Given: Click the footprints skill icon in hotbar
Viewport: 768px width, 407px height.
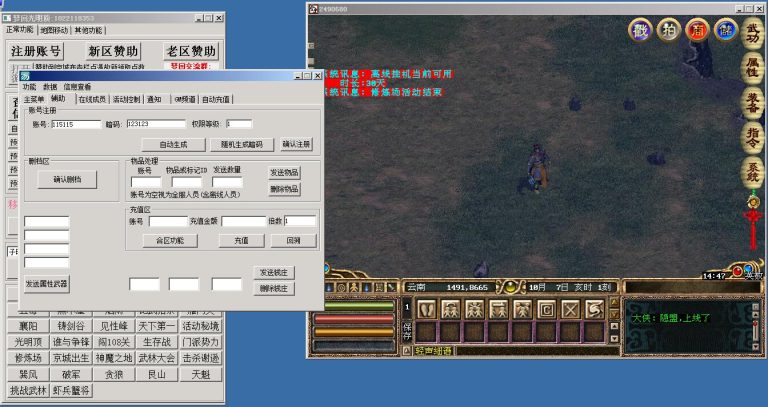Looking at the screenshot, I should (x=426, y=309).
